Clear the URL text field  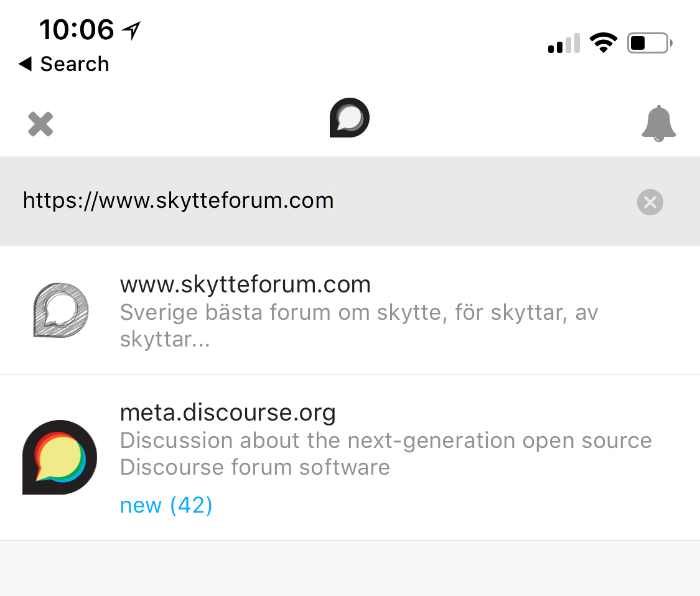click(650, 202)
